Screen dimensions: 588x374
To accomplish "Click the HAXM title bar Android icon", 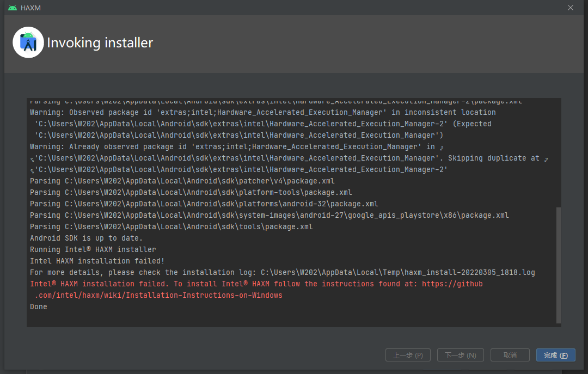I will pos(13,8).
